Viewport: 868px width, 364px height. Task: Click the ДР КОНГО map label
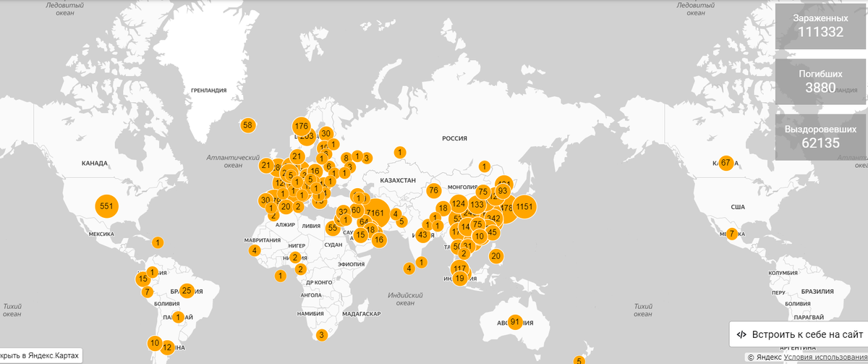pos(318,282)
